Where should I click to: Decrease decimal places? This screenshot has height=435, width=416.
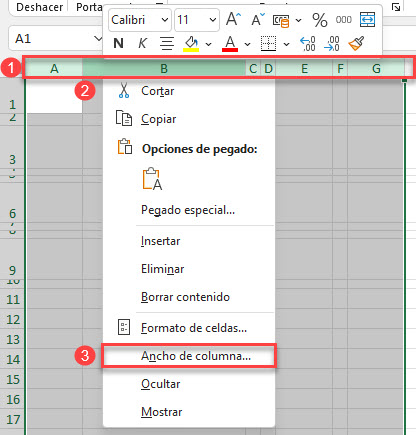point(331,44)
